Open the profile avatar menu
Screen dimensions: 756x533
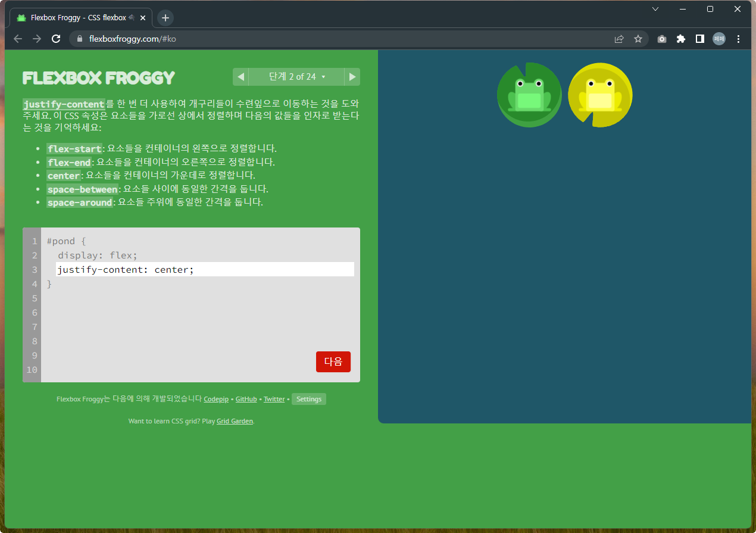coord(719,39)
